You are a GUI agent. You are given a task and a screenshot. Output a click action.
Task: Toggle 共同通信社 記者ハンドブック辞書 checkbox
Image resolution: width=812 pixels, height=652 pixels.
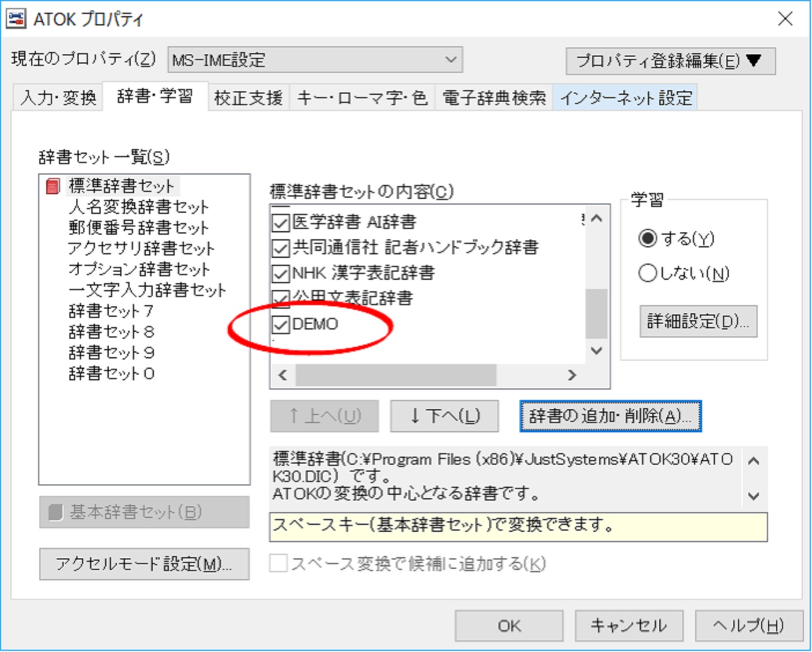click(280, 248)
